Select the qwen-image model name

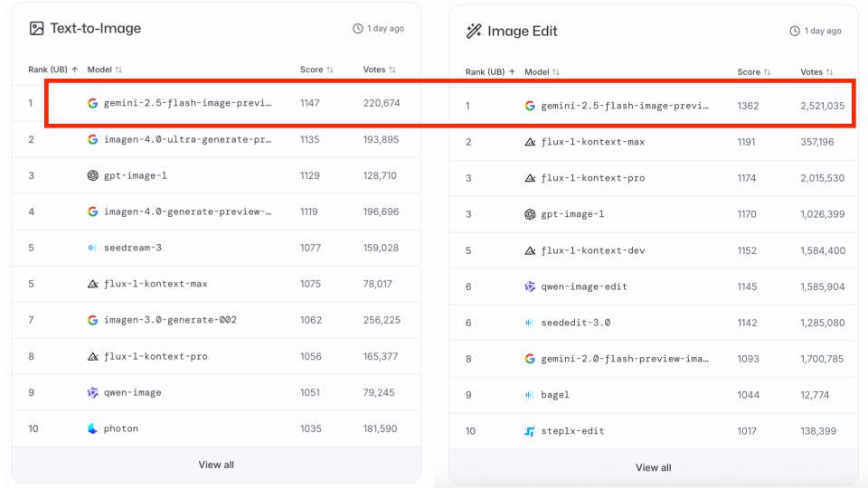click(133, 392)
